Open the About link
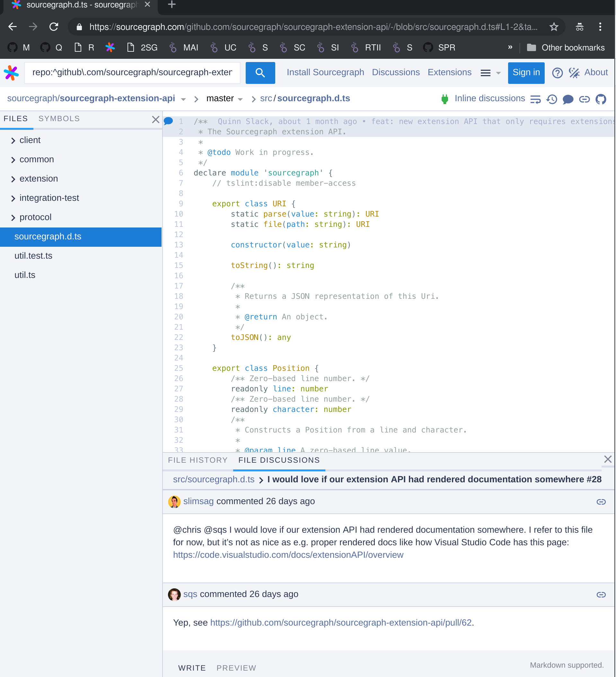The height and width of the screenshot is (677, 616). point(596,72)
